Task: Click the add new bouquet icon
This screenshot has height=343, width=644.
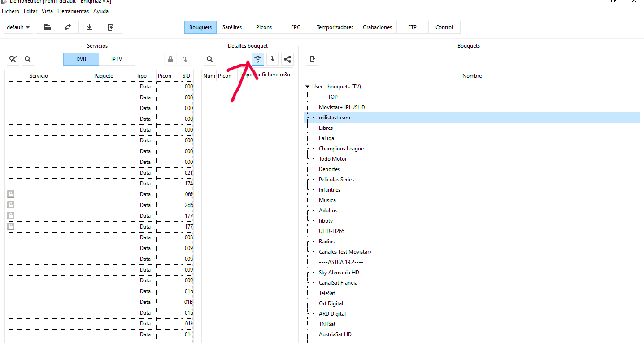Action: (312, 59)
